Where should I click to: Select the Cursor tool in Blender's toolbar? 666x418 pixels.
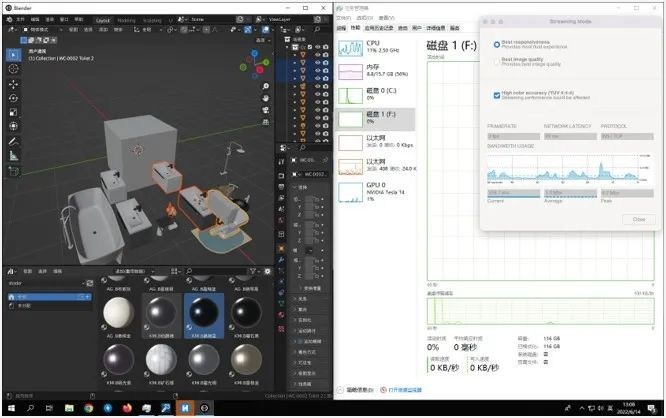pyautogui.click(x=13, y=69)
